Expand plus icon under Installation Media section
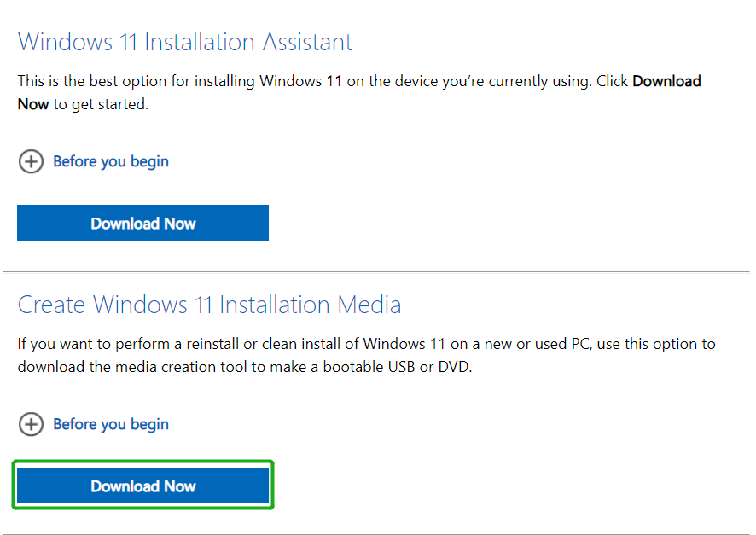 pyautogui.click(x=31, y=424)
